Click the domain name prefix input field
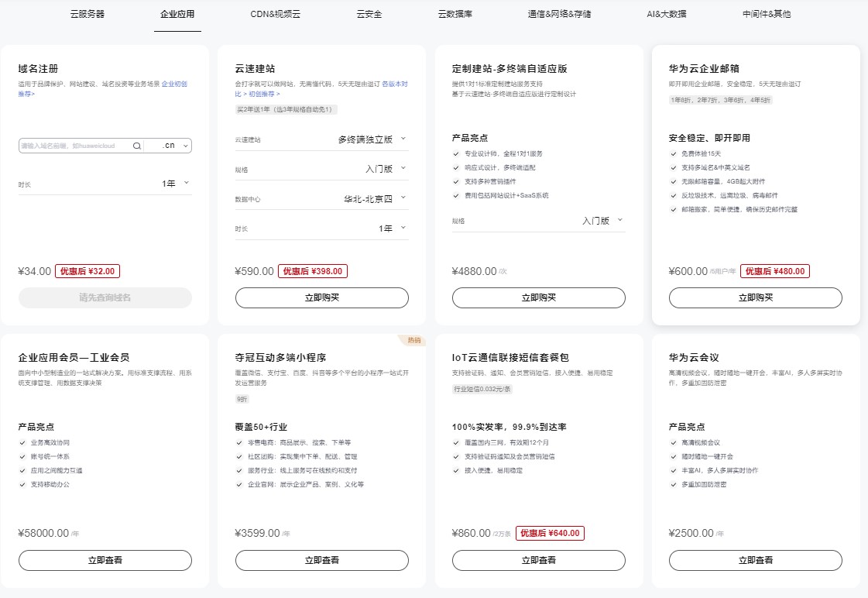 point(75,146)
